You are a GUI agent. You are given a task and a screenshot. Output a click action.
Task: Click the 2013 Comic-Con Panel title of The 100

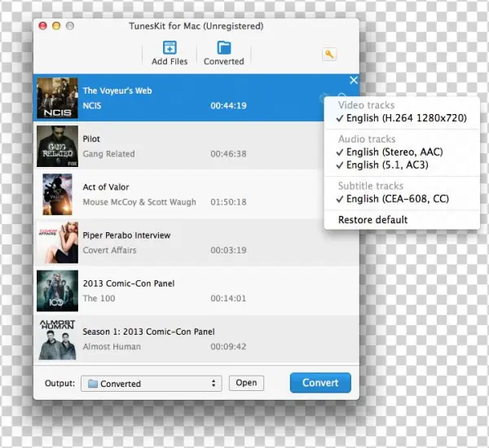point(129,283)
